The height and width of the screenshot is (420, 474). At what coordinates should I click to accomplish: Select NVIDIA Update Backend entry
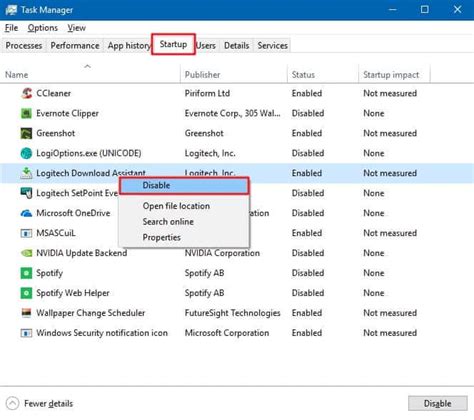click(82, 253)
